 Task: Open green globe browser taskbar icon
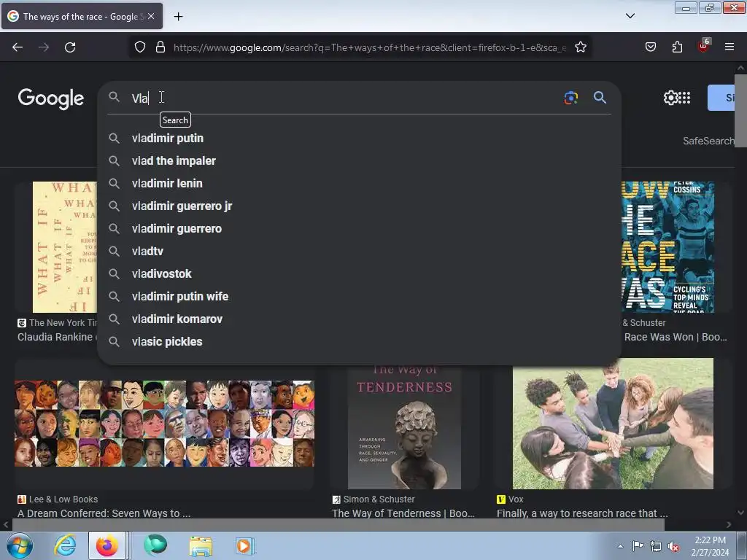(x=155, y=545)
